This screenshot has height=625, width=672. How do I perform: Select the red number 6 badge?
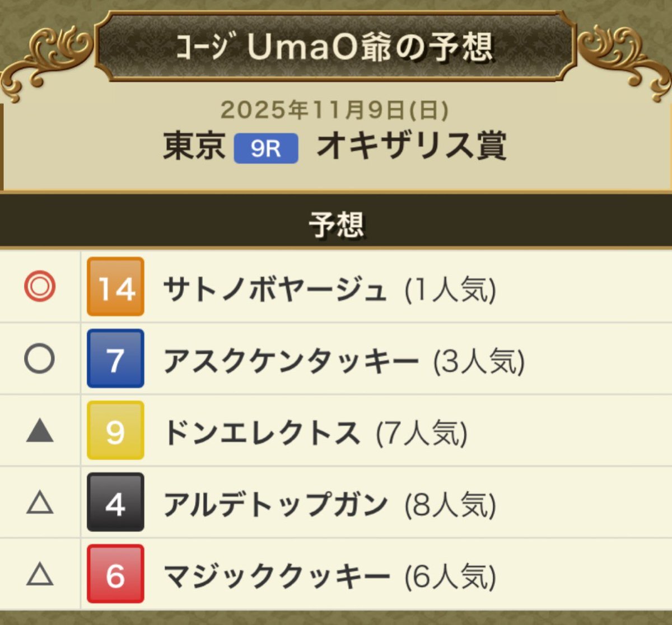coord(115,574)
